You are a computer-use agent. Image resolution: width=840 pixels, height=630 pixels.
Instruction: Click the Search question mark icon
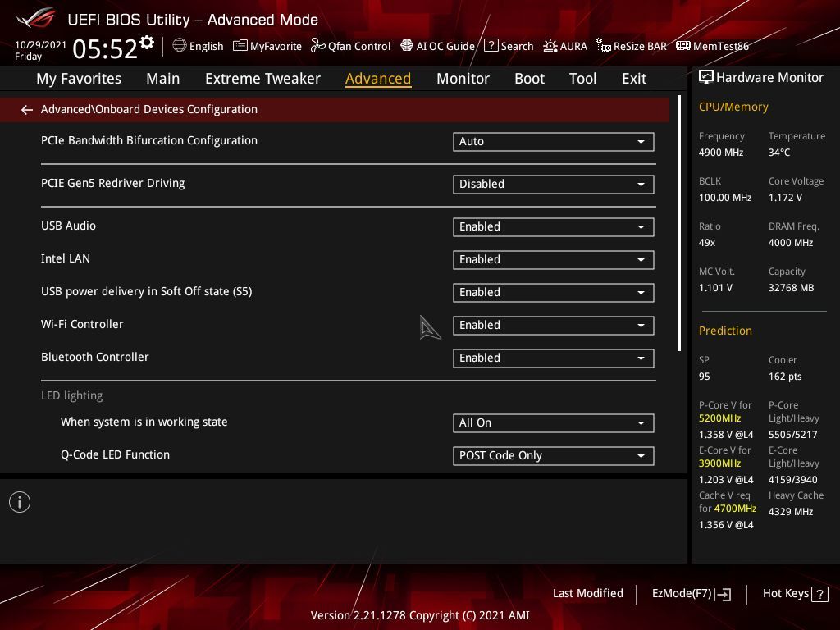point(491,46)
